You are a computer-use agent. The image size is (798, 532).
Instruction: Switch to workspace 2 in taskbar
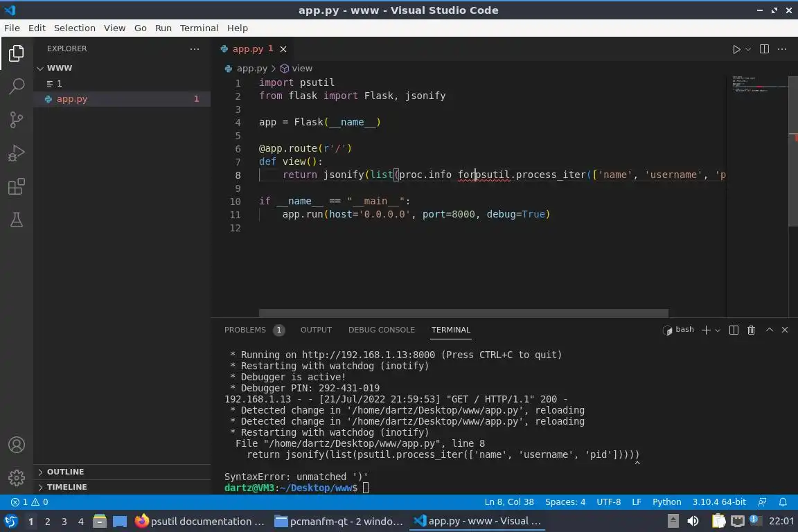pyautogui.click(x=47, y=522)
